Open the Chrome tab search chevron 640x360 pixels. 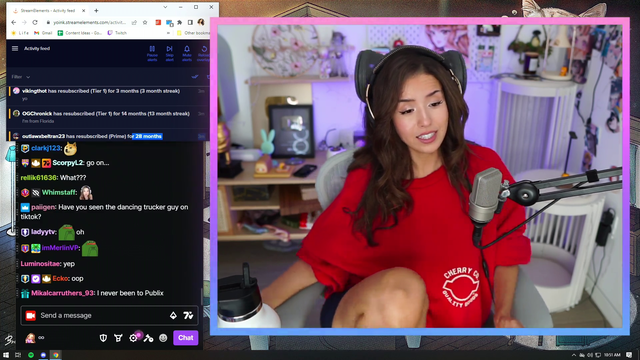point(165,7)
